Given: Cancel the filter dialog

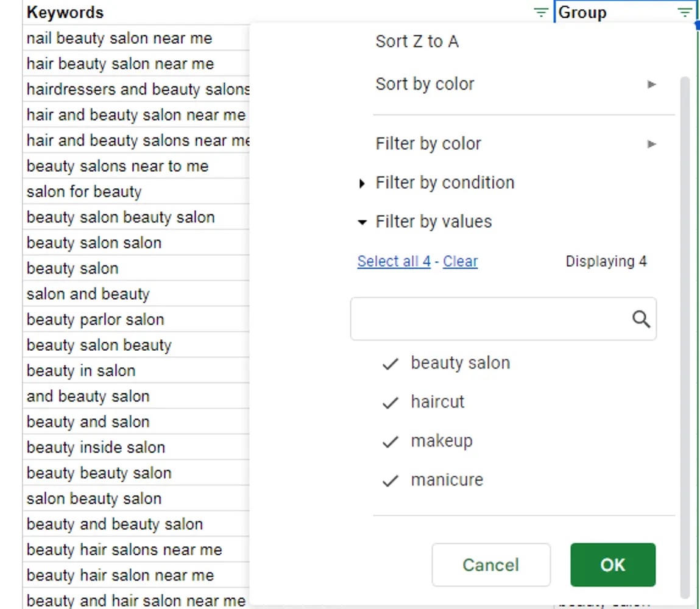Looking at the screenshot, I should coord(490,565).
